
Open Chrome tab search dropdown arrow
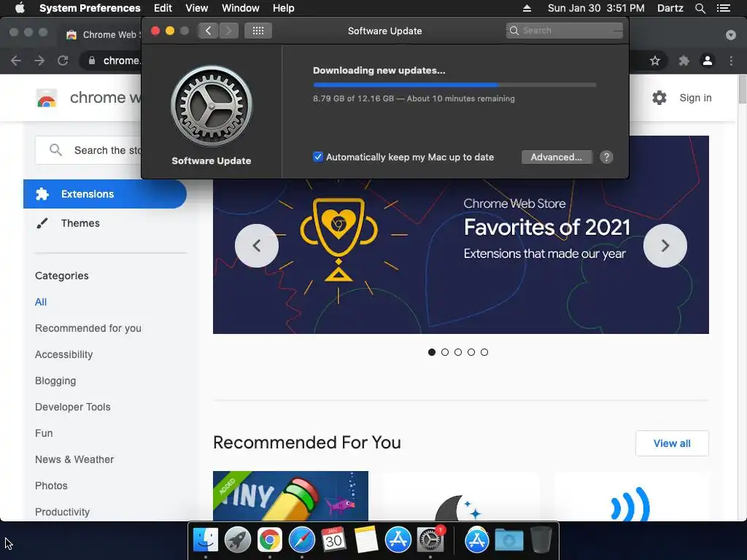click(x=731, y=35)
